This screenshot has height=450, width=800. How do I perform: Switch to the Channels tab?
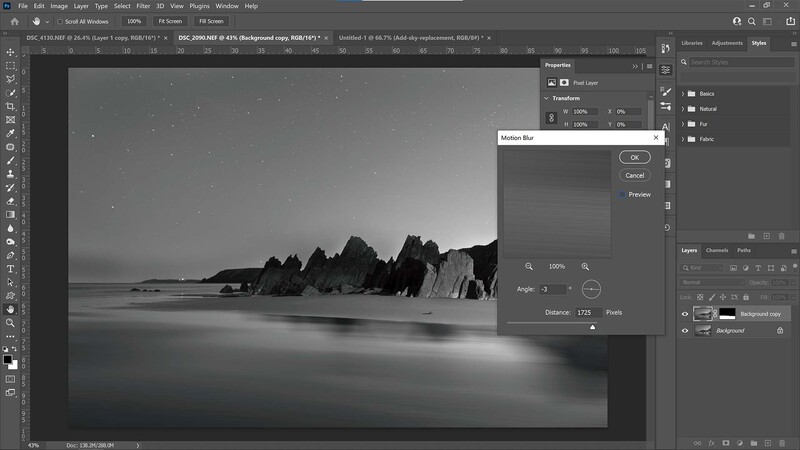tap(717, 251)
